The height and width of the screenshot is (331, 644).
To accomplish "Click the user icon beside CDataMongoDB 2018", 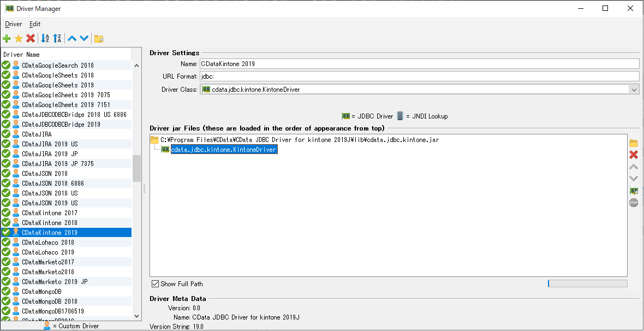I will click(x=16, y=302).
